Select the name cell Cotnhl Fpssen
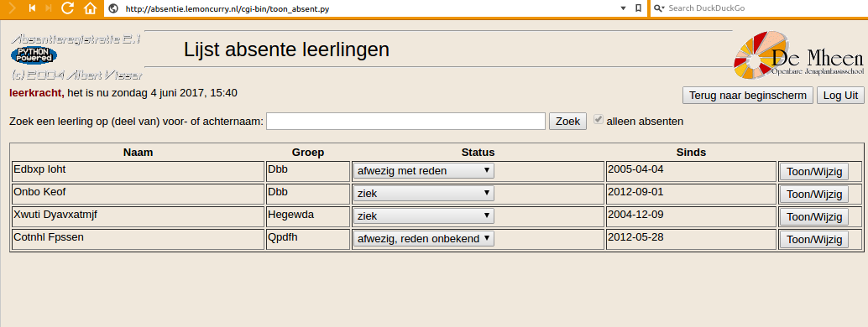The height and width of the screenshot is (327, 868). coord(139,239)
